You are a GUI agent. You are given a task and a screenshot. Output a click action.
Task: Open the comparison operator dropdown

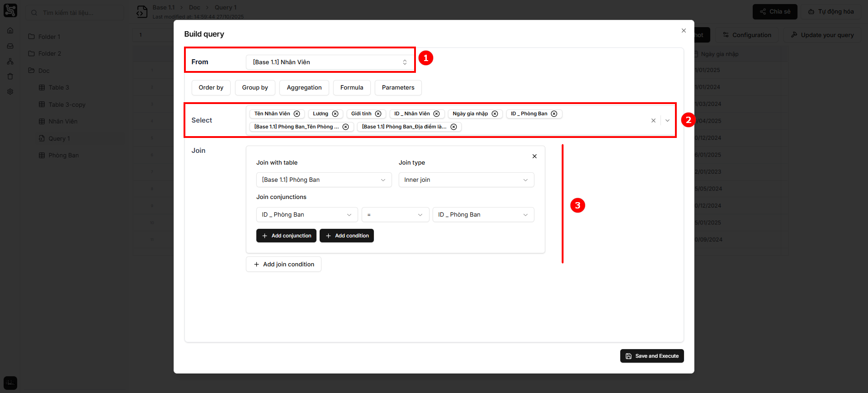395,215
